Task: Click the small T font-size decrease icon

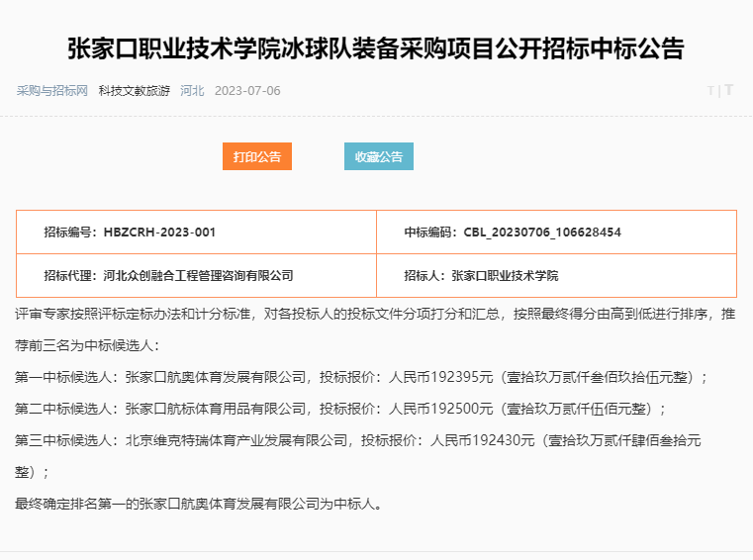Action: pos(710,90)
